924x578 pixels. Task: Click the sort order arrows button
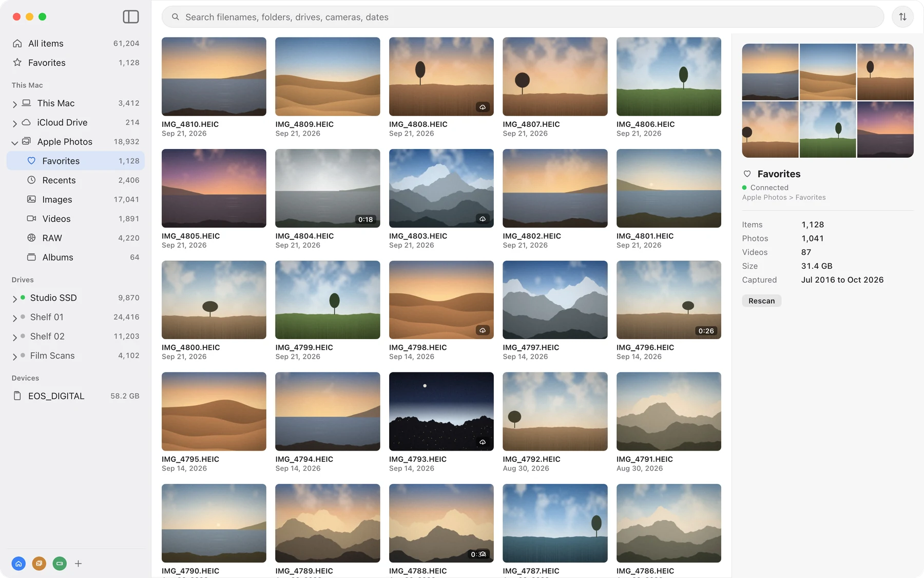pos(902,17)
